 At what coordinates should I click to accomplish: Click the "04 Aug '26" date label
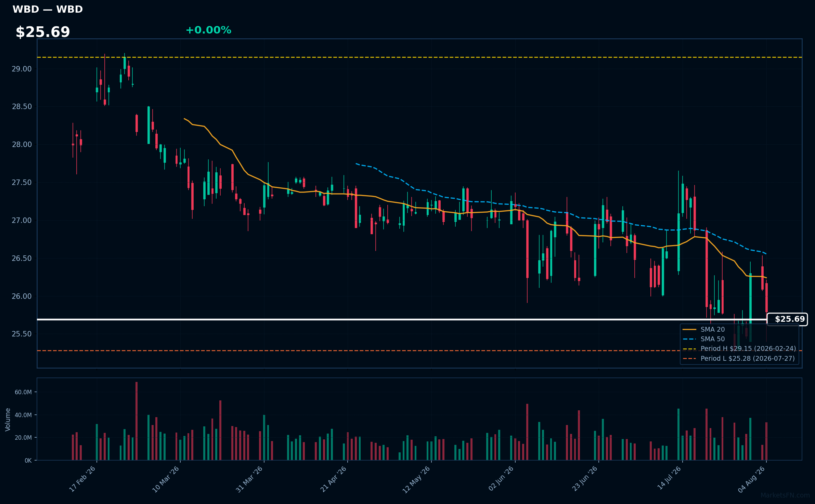point(751,479)
